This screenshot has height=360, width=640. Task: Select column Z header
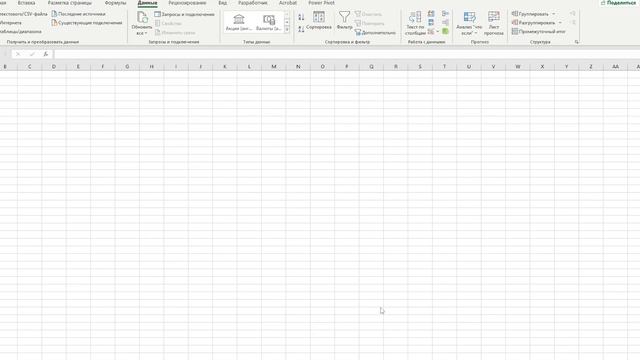coord(591,67)
